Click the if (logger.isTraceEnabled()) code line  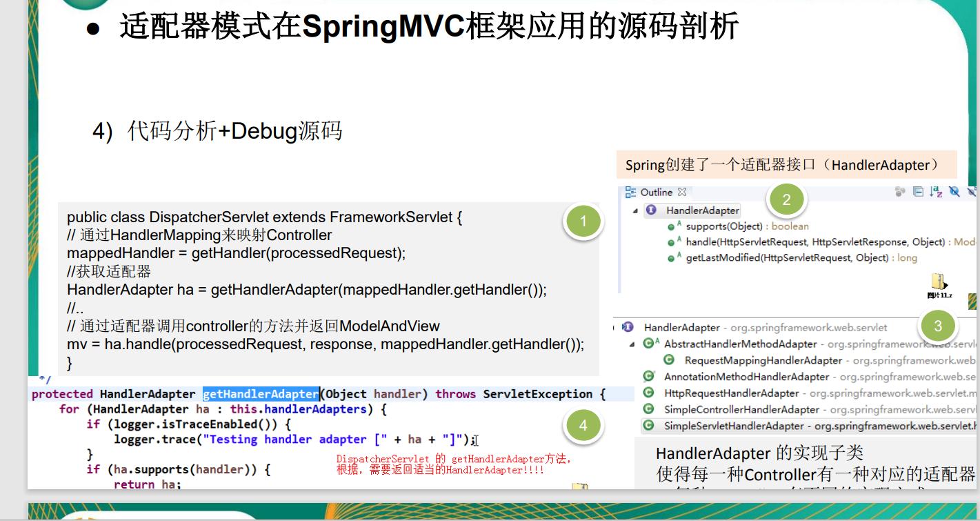point(189,424)
